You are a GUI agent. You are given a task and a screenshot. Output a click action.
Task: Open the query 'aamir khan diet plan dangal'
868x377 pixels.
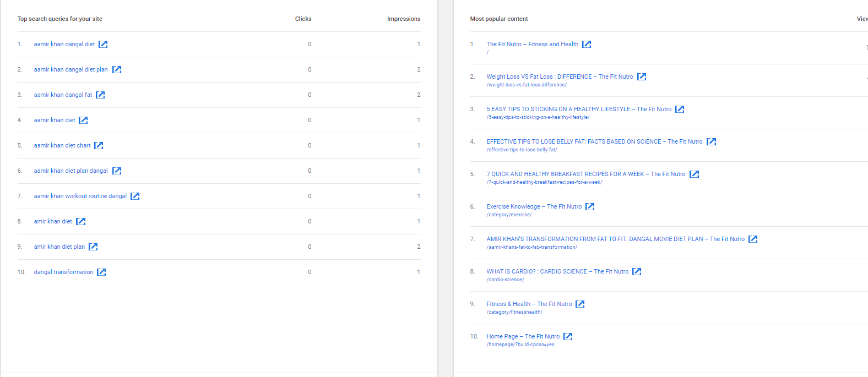(71, 171)
